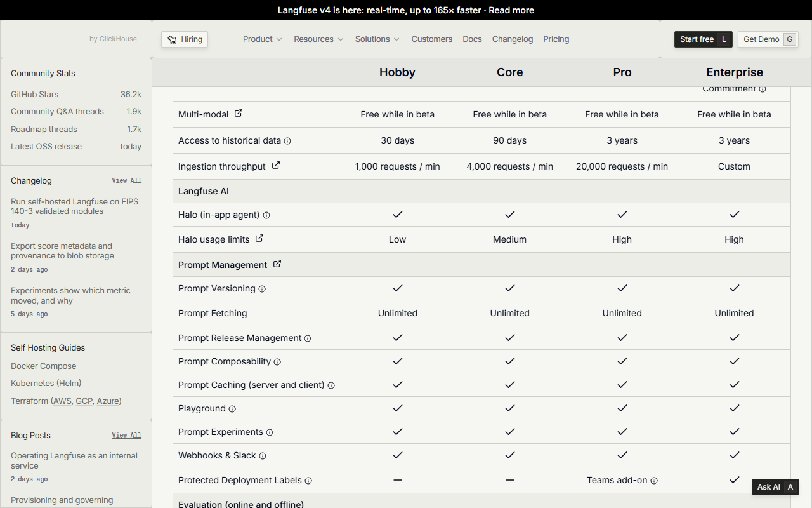Open the Roadmap threads stat
This screenshot has height=508, width=812.
coord(76,130)
